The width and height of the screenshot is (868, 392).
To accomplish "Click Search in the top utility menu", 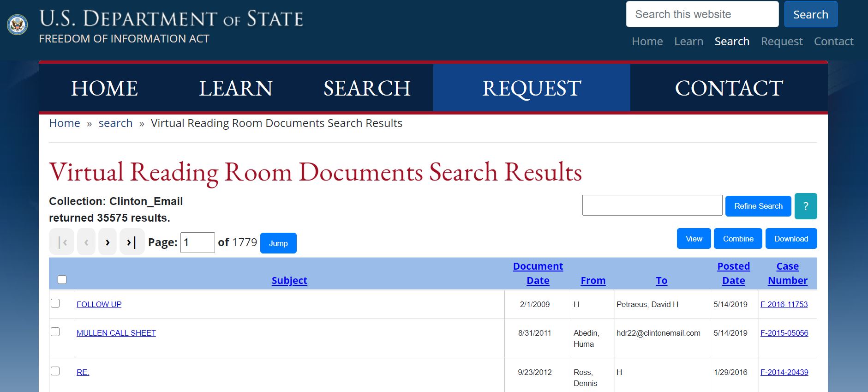I will pyautogui.click(x=732, y=42).
